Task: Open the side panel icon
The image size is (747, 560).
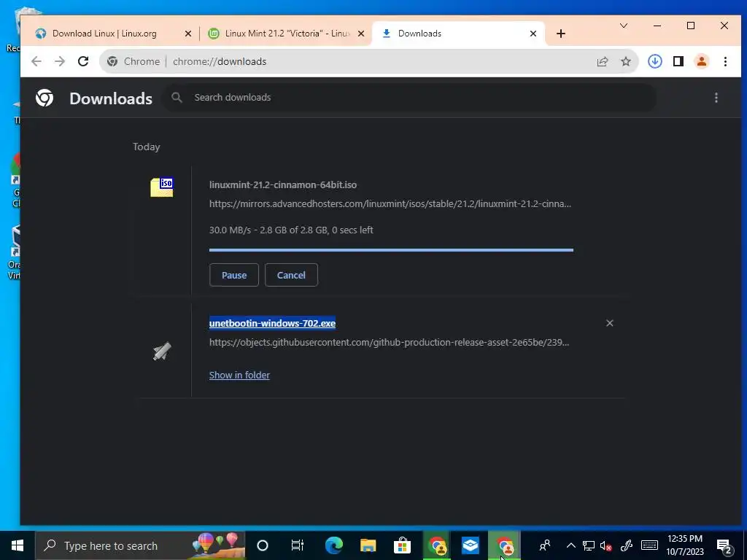Action: pyautogui.click(x=678, y=61)
